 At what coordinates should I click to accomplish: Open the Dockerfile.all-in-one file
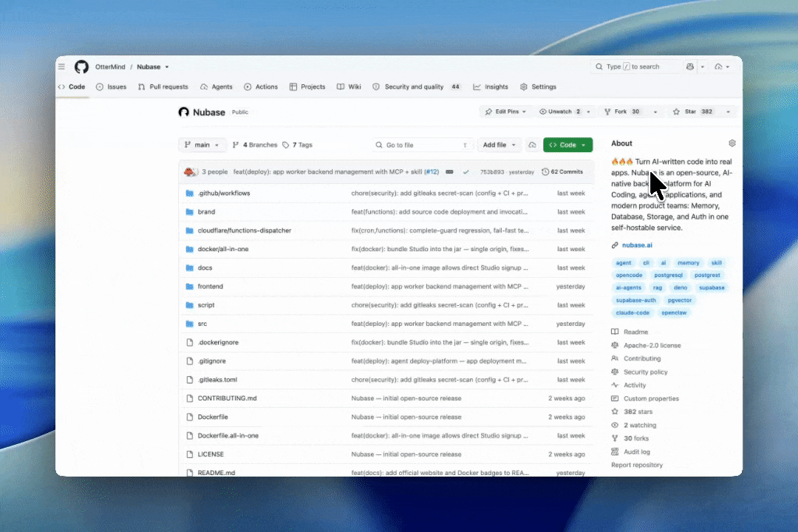(228, 436)
